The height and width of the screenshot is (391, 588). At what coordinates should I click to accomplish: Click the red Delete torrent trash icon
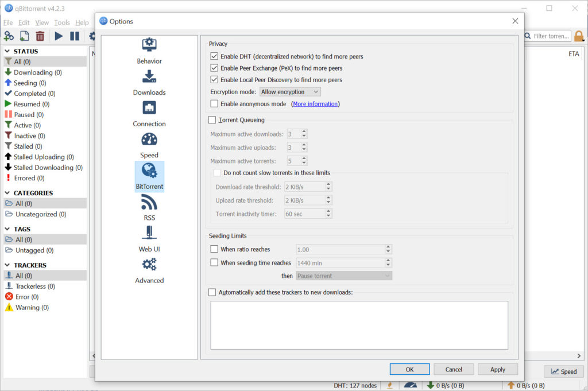click(40, 36)
